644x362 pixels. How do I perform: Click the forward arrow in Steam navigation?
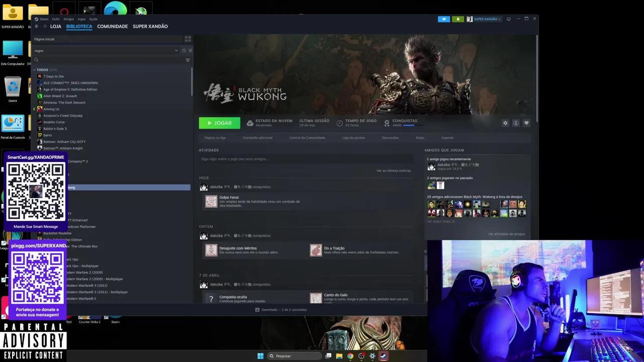(44, 26)
